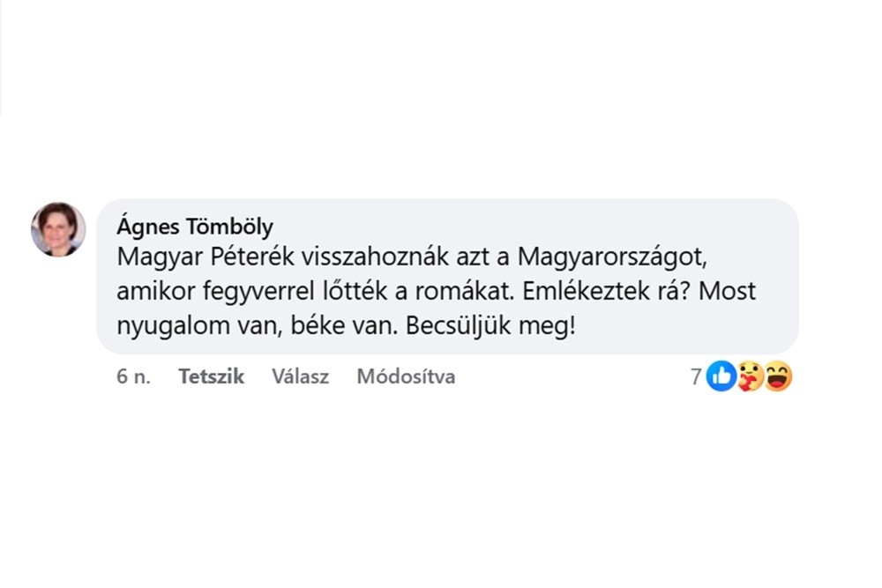Click the "6 n." comment timestamp
The height and width of the screenshot is (588, 882).
[x=133, y=376]
